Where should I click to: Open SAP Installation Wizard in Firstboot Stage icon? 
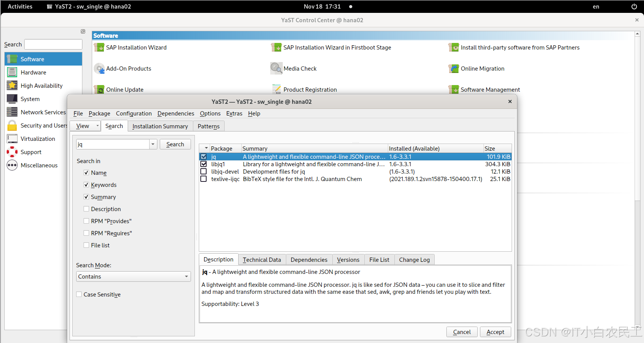point(277,47)
